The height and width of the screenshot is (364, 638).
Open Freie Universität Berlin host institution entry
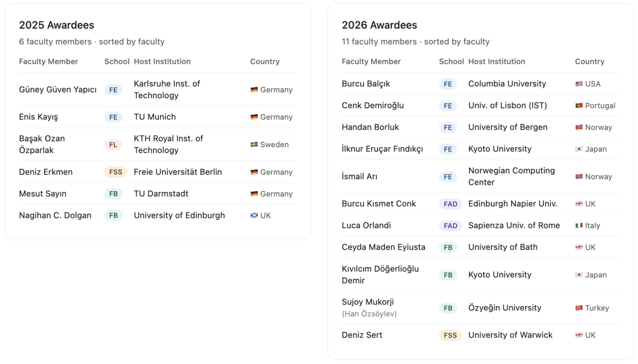178,172
